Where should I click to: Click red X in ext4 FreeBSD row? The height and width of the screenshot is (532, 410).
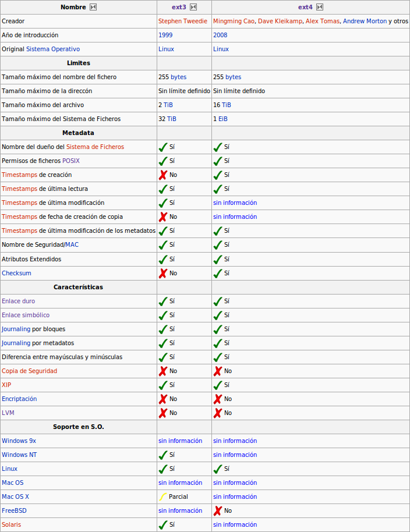coord(218,510)
